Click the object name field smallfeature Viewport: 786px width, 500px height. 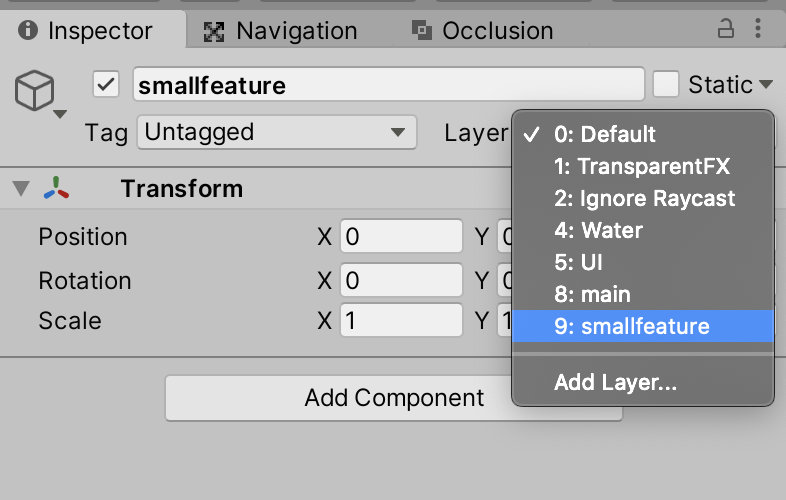(388, 85)
